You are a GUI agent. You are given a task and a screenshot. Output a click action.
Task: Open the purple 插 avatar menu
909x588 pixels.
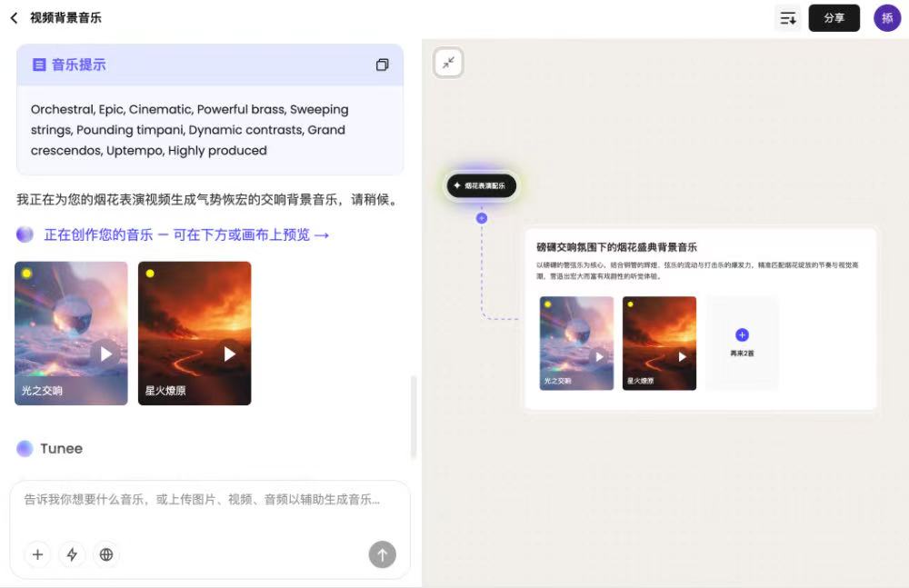tap(887, 18)
